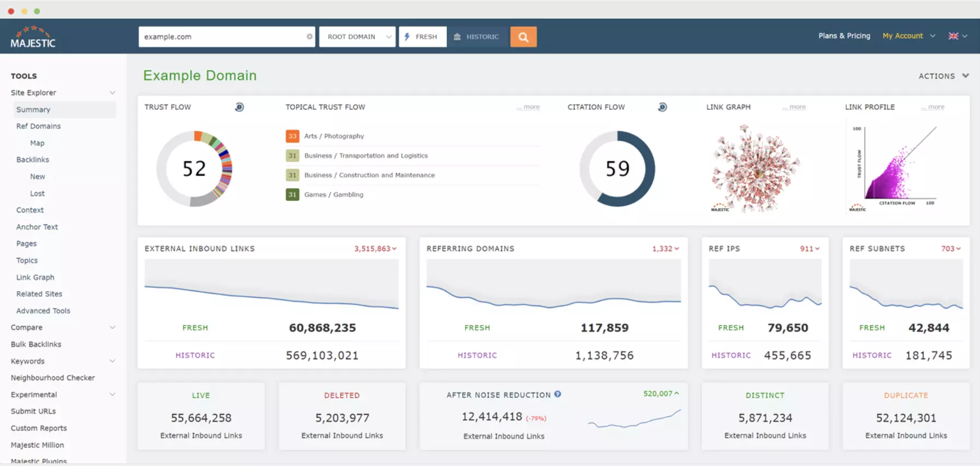Click the Fresh 60,868,235 inbound links value

(322, 328)
